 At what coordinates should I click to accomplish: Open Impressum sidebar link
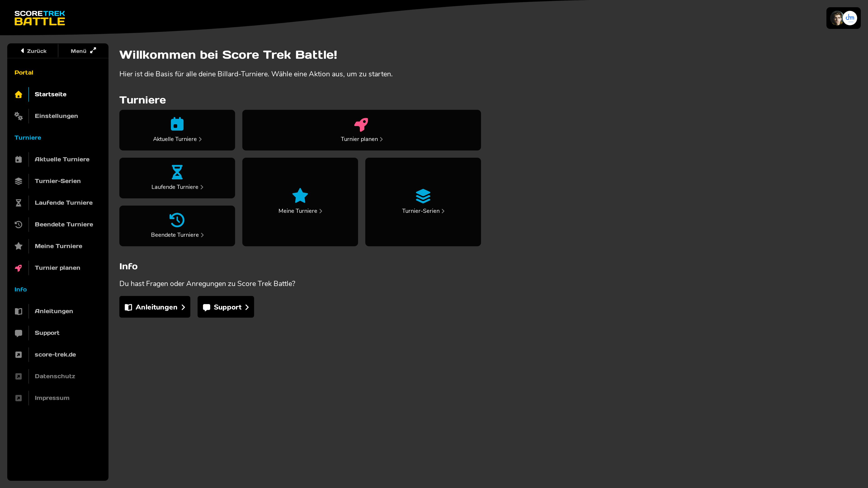(x=52, y=398)
